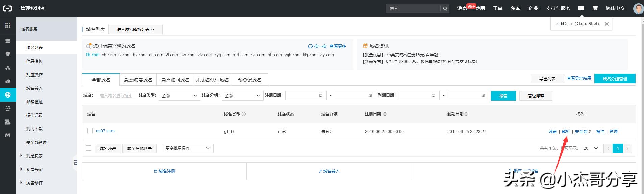Switch to the 急需续费域名 tab
Screen dimensions: 644x194
tap(138, 80)
